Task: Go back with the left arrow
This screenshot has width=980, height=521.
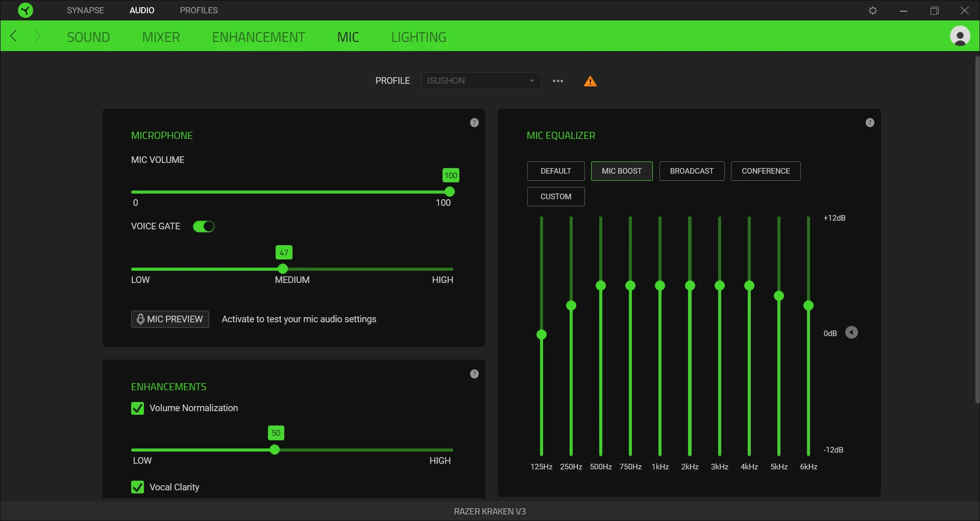Action: pyautogui.click(x=14, y=36)
